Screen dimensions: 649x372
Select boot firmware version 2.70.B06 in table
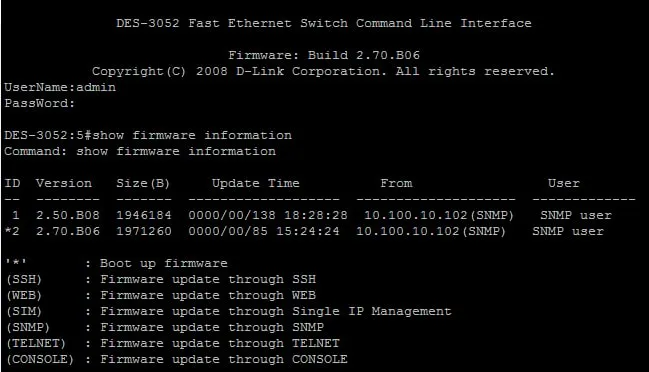pyautogui.click(x=68, y=231)
